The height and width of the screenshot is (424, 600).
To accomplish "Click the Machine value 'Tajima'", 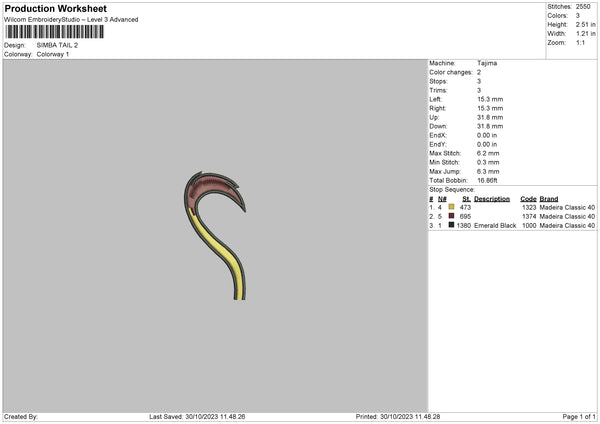I will pos(487,63).
